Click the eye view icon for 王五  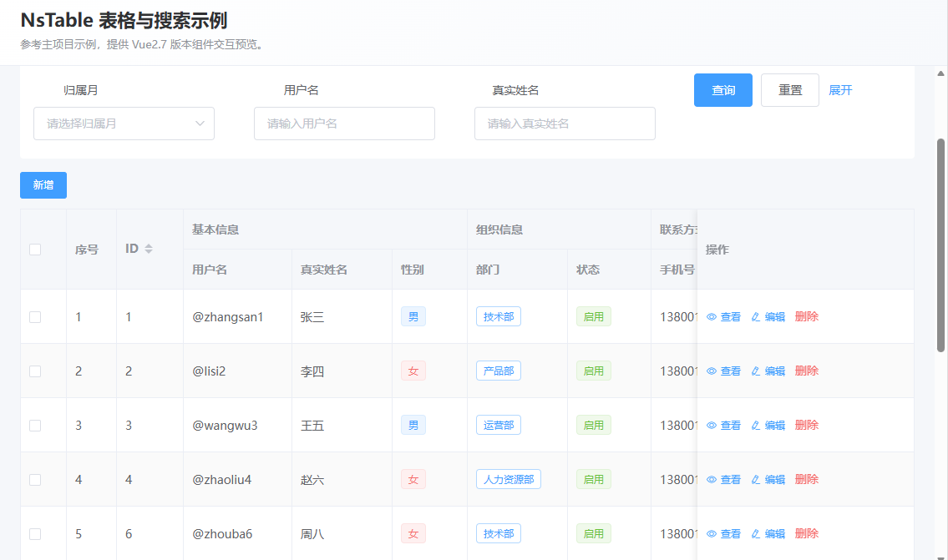[712, 426]
